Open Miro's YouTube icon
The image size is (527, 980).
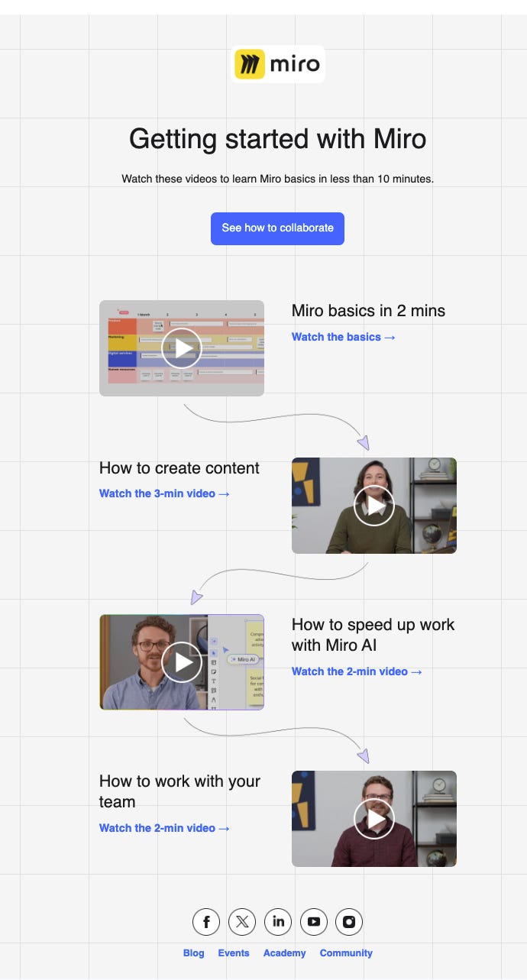coord(314,922)
